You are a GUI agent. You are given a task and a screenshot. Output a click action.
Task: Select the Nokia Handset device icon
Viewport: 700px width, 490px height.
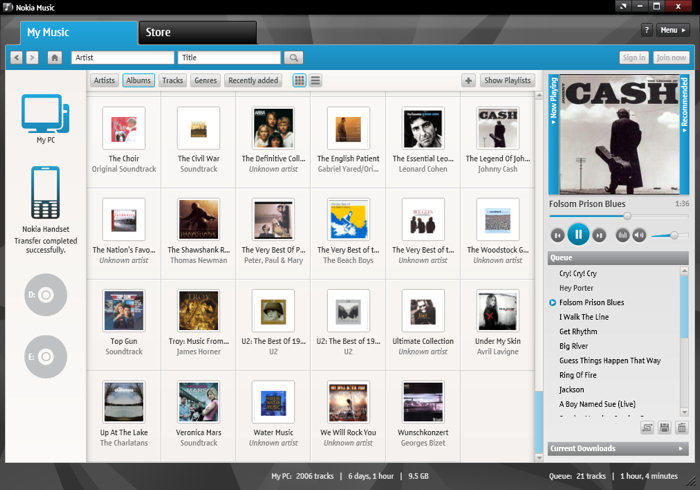[x=46, y=192]
